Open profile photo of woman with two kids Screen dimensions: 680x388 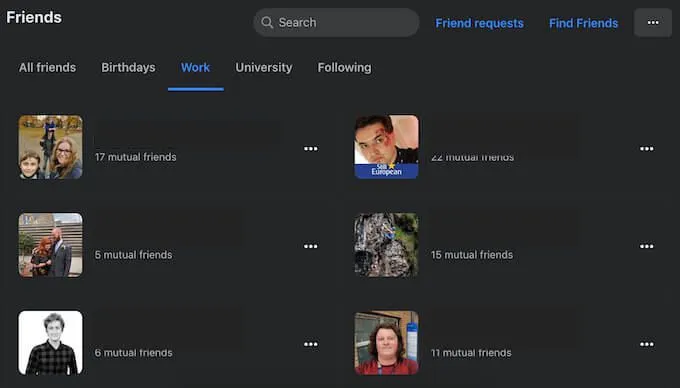50,147
